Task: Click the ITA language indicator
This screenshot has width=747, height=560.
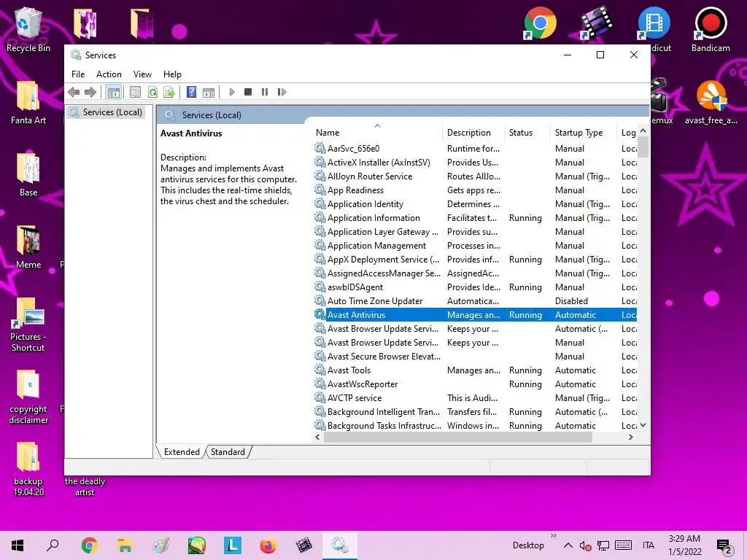Action: pyautogui.click(x=648, y=545)
